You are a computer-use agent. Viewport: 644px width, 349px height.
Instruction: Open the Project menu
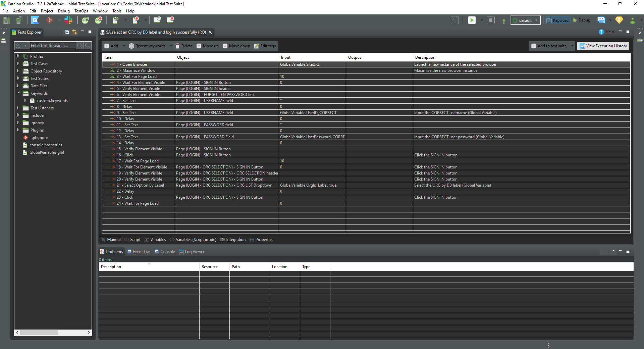pos(47,11)
